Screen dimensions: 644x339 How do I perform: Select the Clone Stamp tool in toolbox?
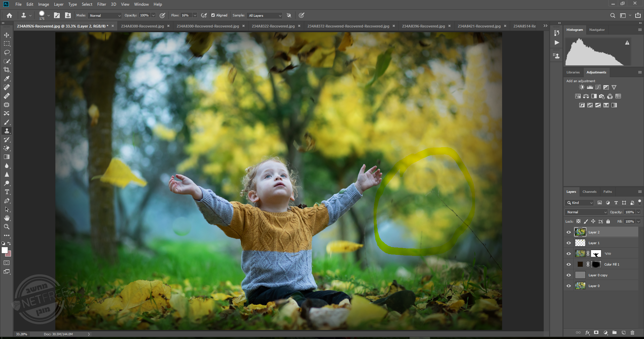7,131
